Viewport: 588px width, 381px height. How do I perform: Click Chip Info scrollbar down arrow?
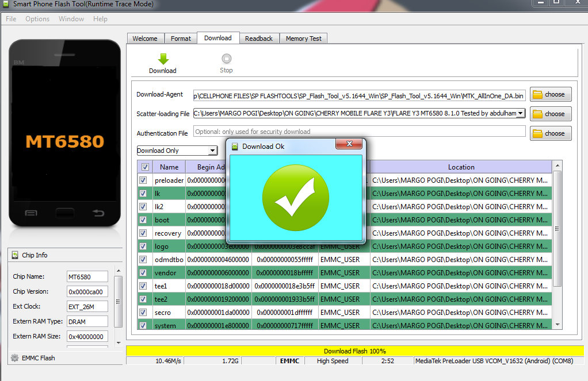(x=119, y=342)
